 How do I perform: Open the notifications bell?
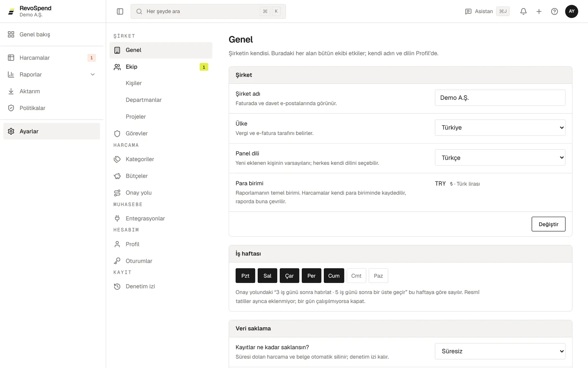click(523, 11)
